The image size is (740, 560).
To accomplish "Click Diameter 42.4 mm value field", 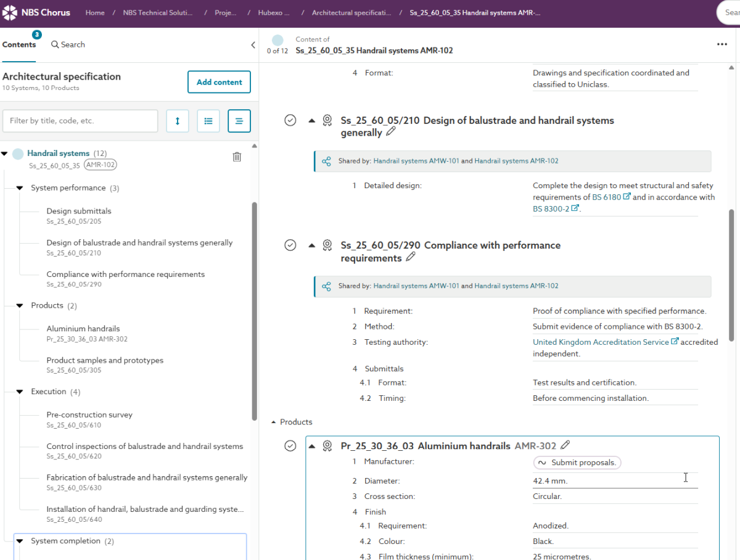I will (615, 481).
